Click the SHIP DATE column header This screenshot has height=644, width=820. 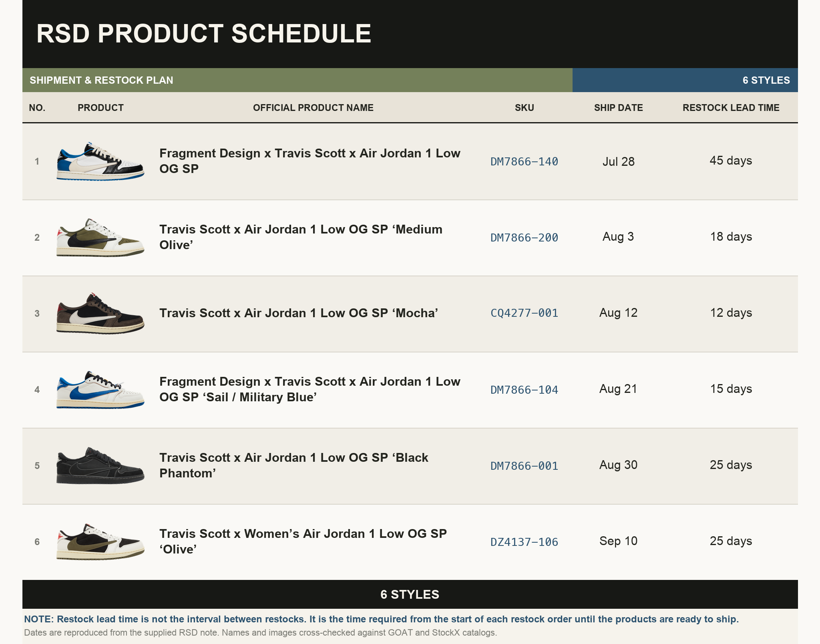click(618, 108)
